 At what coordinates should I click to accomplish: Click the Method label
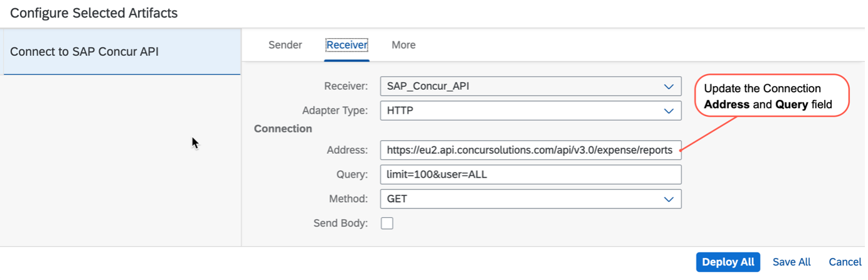pyautogui.click(x=349, y=199)
